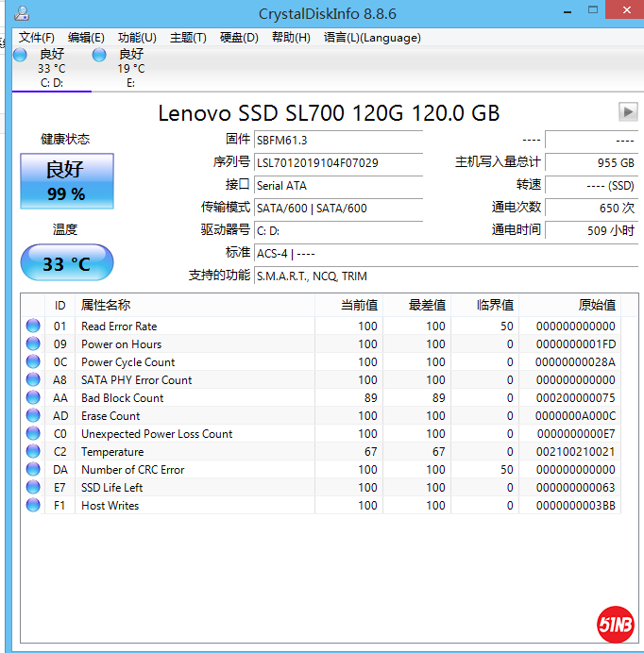644x653 pixels.
Task: Open the 主题(T) menu
Action: (x=188, y=38)
